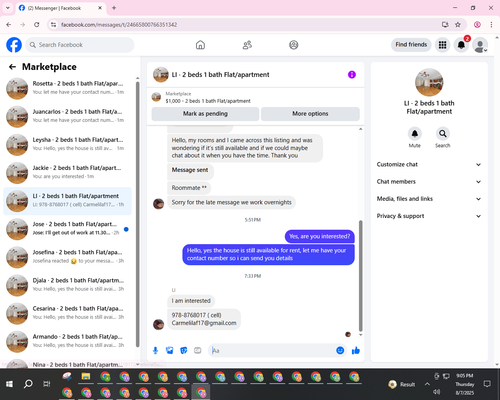This screenshot has height=400, width=500.
Task: Open Task View on taskbar
Action: tap(47, 384)
